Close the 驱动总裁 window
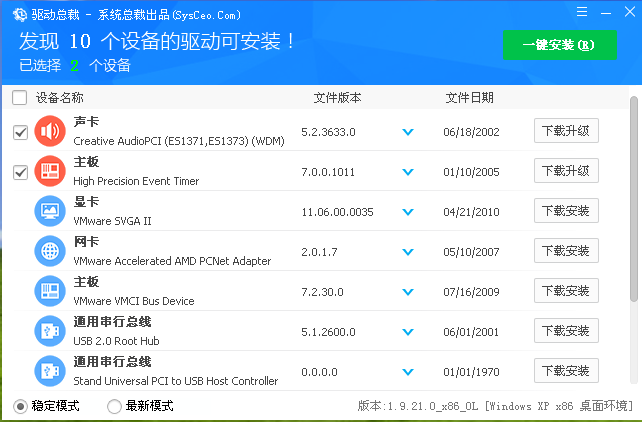Screen dimensions: 642x422 tap(630, 11)
